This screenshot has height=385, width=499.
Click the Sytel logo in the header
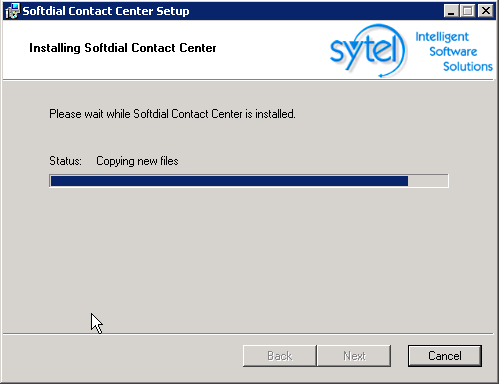tap(368, 50)
